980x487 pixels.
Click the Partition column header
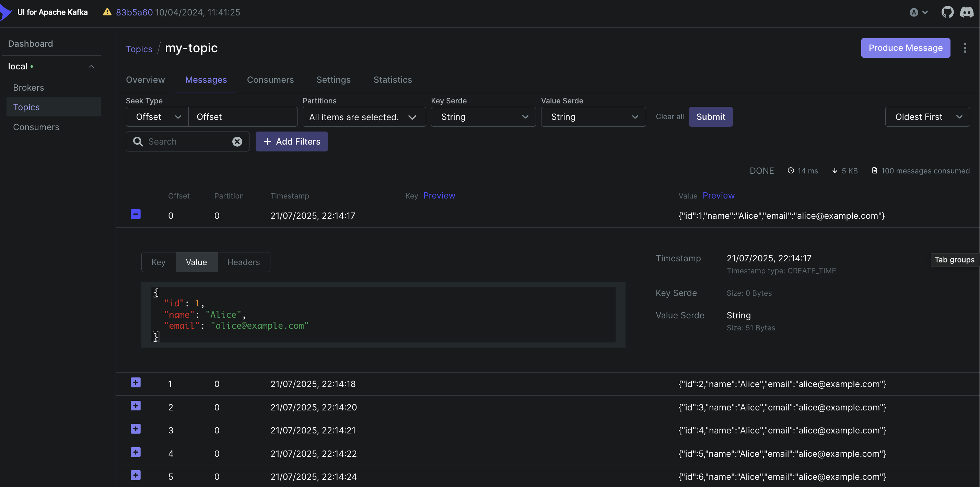click(x=229, y=196)
